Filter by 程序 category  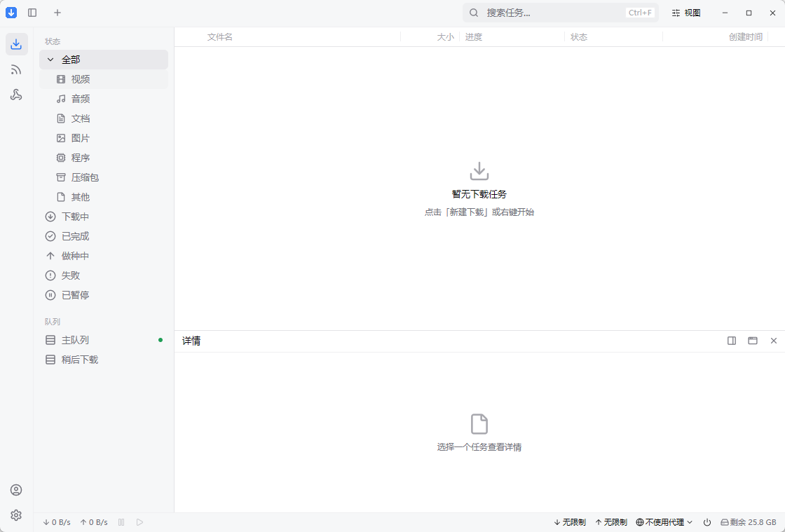(104, 158)
